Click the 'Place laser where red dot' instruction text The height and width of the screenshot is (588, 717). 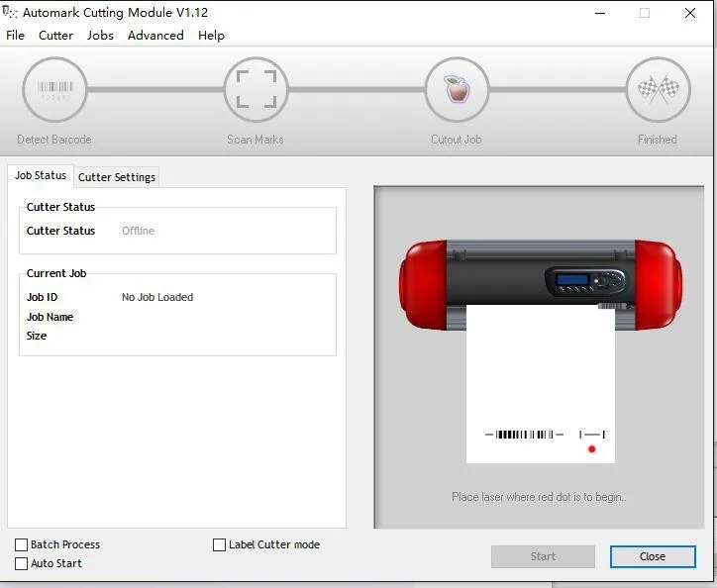tap(539, 497)
